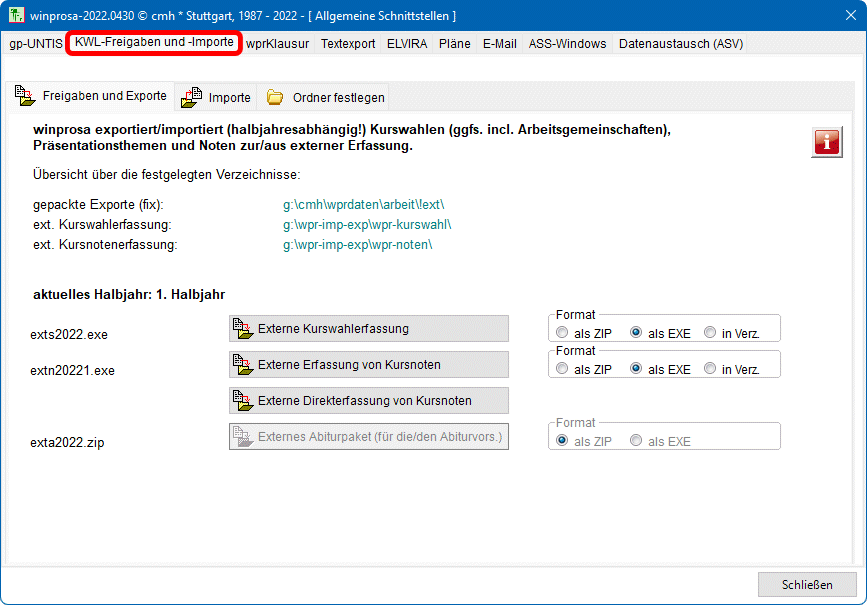Choose 'in Verz.' format for Kursnoten export
This screenshot has width=867, height=605.
point(710,369)
